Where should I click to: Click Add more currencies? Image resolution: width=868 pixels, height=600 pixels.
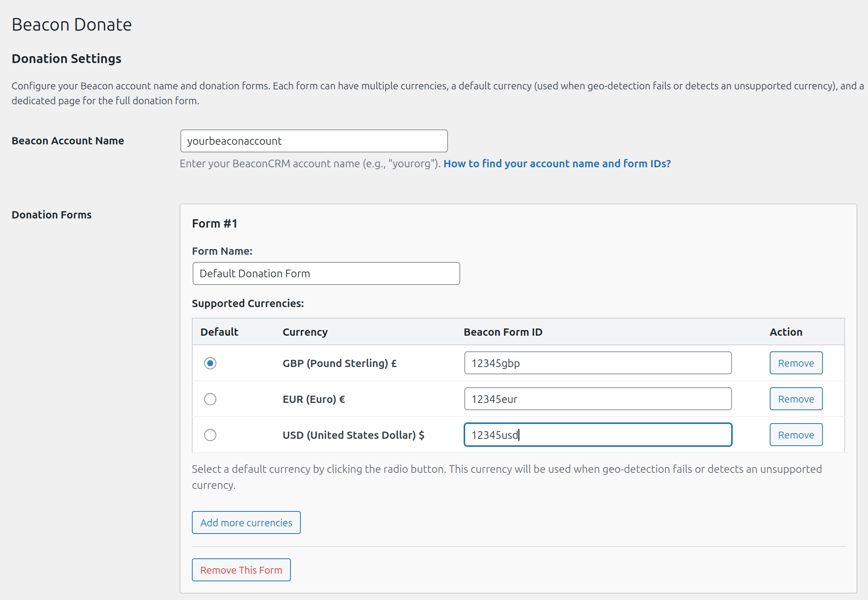(246, 522)
